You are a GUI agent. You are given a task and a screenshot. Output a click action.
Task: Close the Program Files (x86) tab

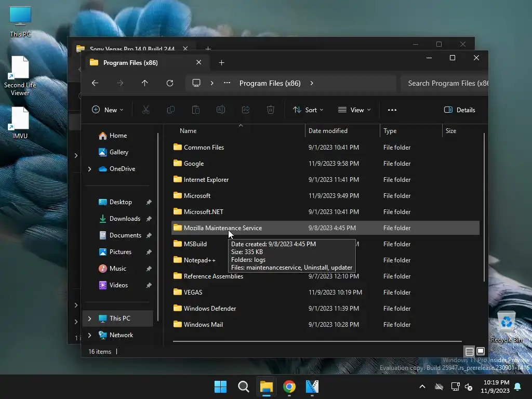199,62
